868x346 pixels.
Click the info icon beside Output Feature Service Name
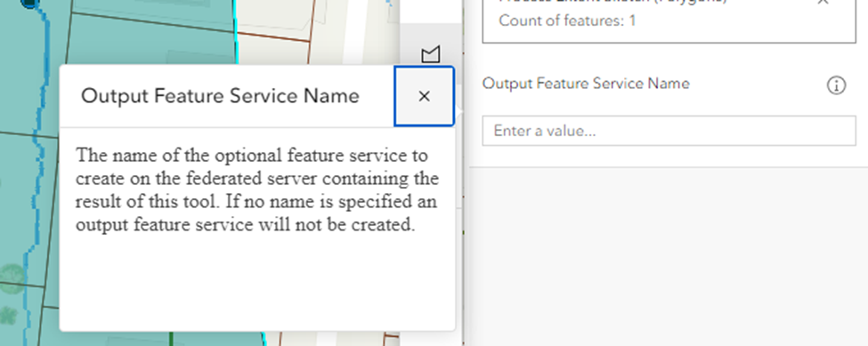coord(836,85)
